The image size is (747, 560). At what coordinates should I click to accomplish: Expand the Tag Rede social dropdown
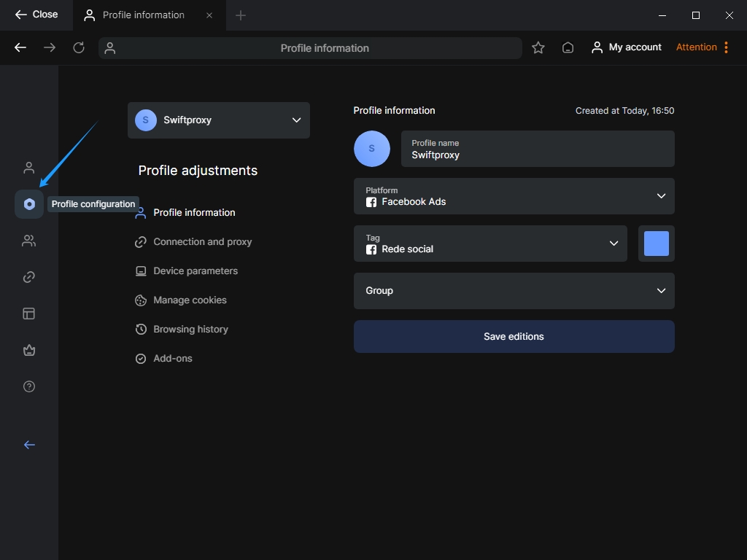490,244
